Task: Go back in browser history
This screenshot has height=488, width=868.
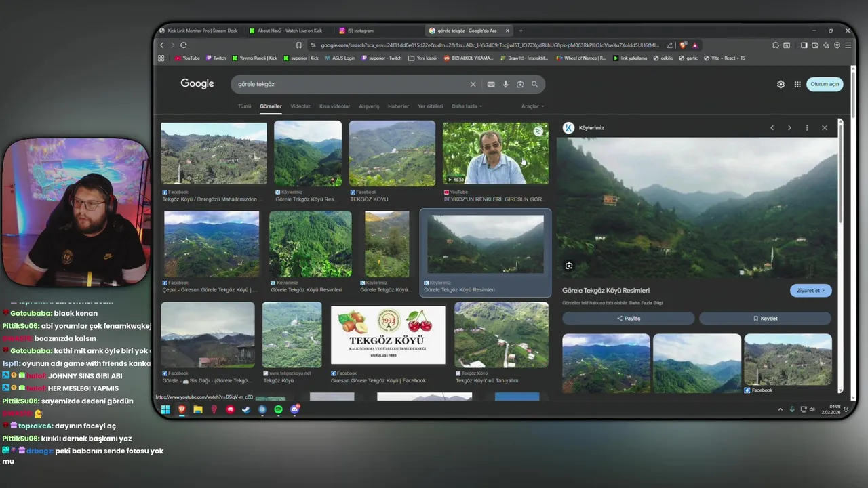Action: point(162,45)
